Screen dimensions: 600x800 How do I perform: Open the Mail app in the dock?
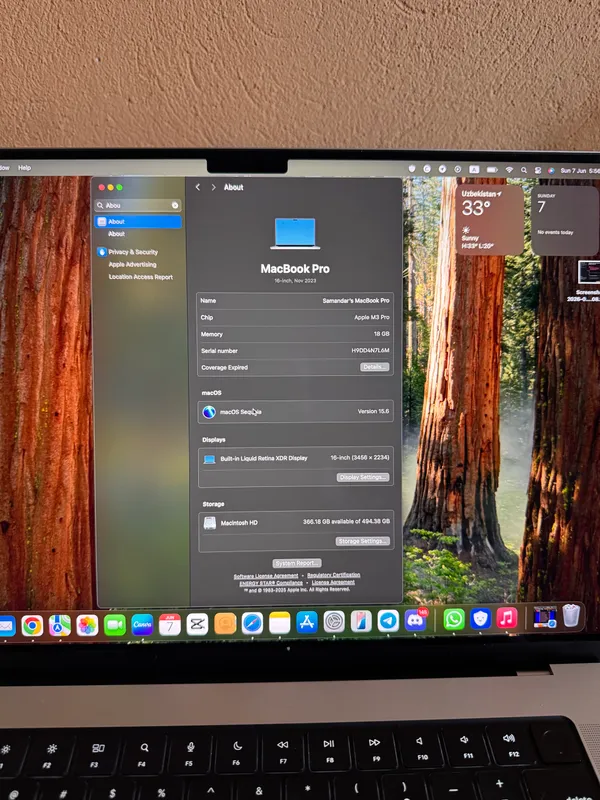(7, 626)
